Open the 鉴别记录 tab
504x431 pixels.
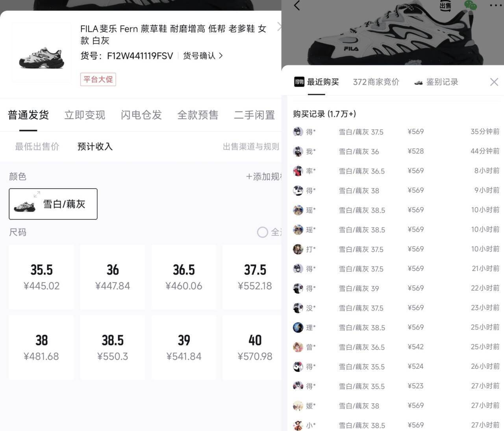coord(442,82)
